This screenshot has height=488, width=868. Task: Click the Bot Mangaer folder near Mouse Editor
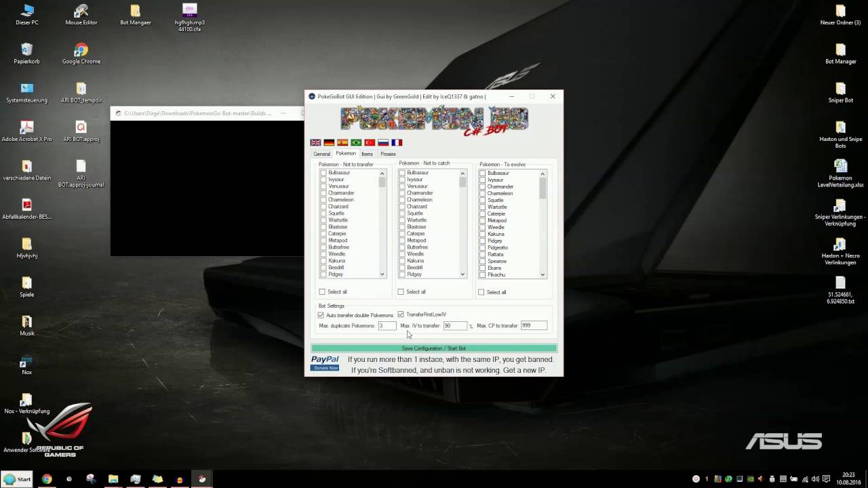pos(135,15)
